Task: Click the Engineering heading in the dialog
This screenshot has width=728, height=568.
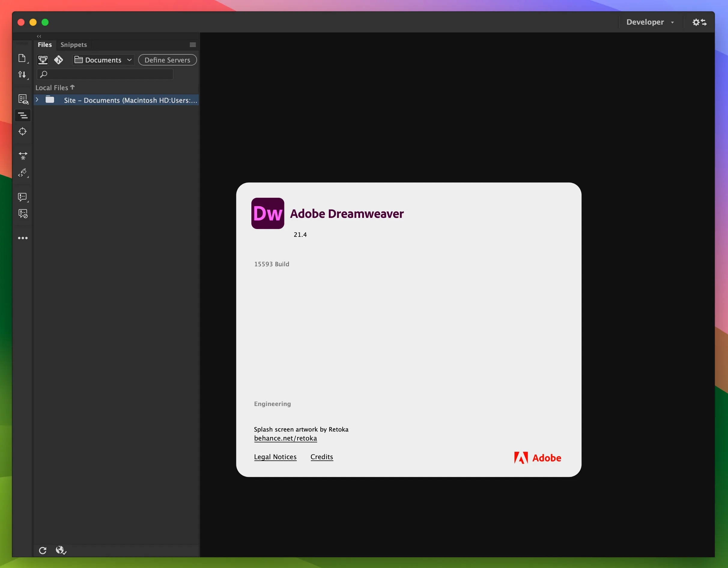Action: [272, 404]
